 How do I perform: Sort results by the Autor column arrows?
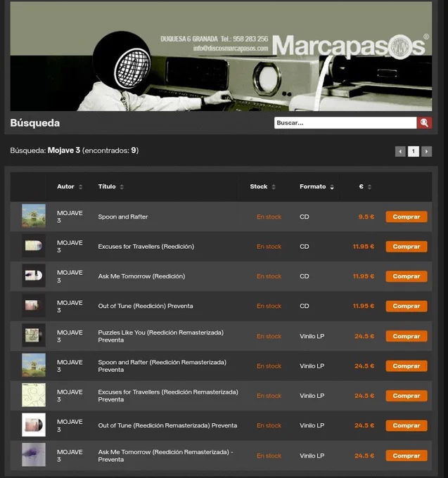click(80, 187)
